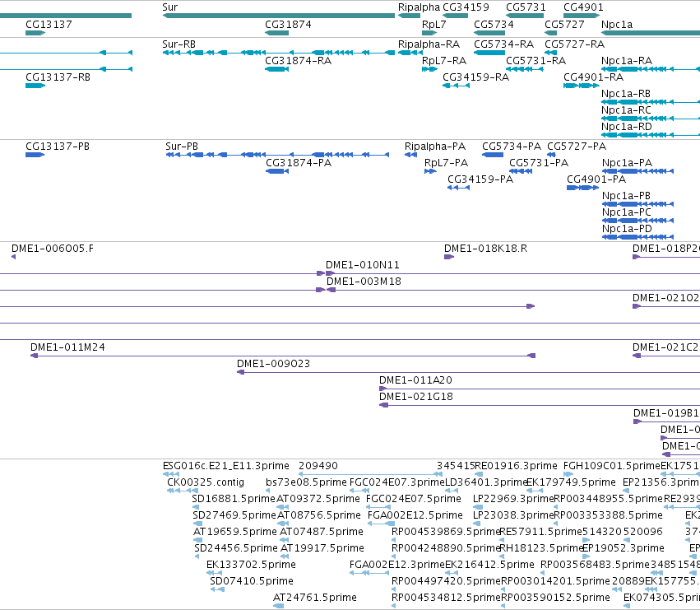700x610 pixels.
Task: Select the DME1-011M24 BAC clone
Action: coord(283,356)
